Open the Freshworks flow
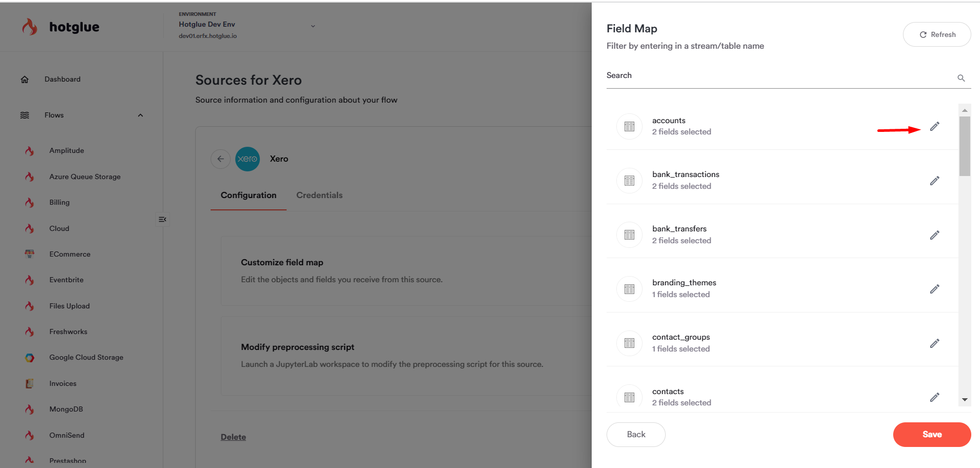The width and height of the screenshot is (980, 468). [68, 331]
